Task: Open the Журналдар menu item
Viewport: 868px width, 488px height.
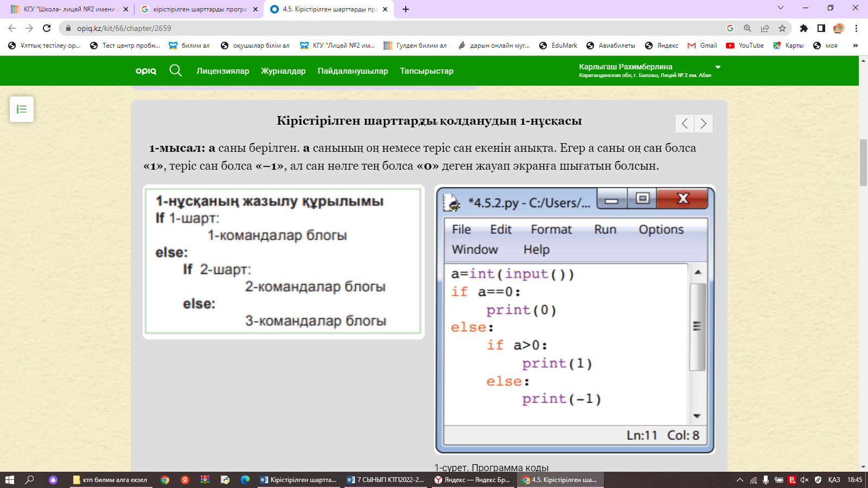Action: click(x=283, y=71)
